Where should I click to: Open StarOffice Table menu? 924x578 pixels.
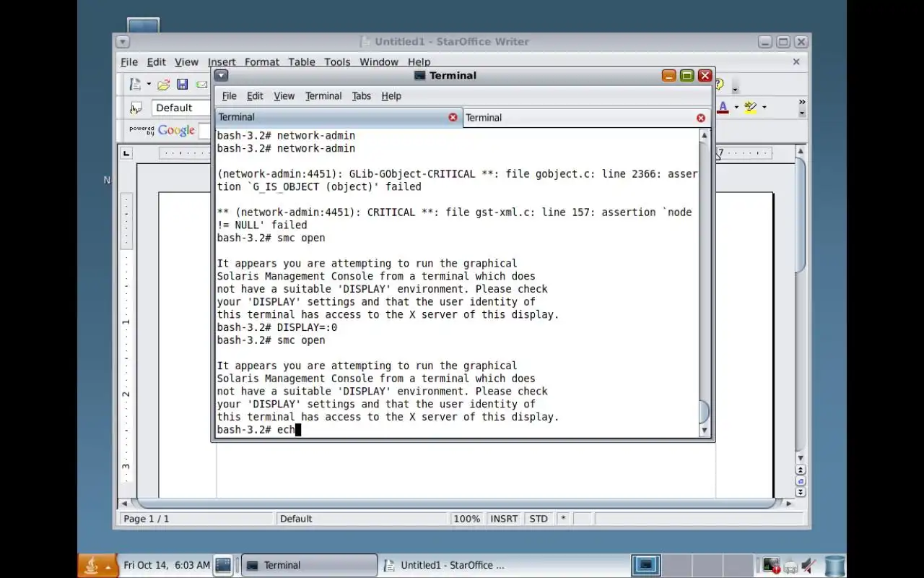pos(302,62)
